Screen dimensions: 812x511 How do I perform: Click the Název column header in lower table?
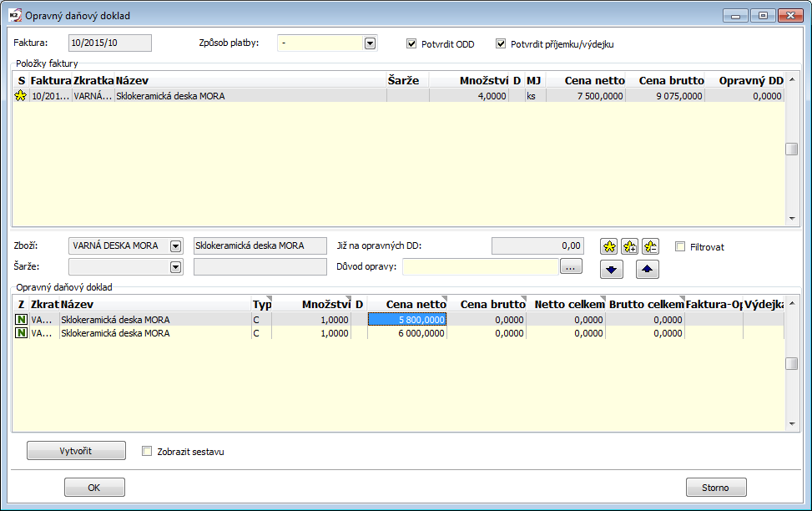(155, 304)
